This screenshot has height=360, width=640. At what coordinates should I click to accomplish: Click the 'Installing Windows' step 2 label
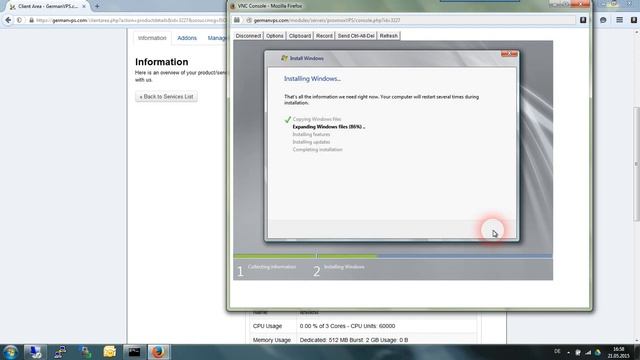[x=344, y=267]
